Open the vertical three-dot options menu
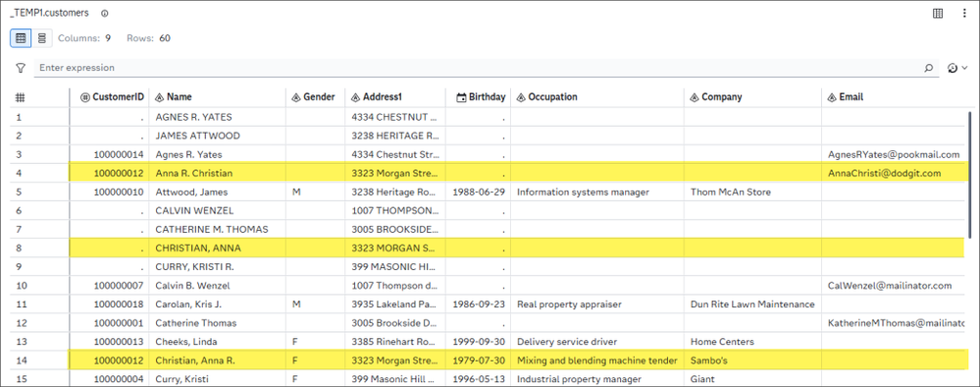Image resolution: width=980 pixels, height=387 pixels. (x=964, y=13)
